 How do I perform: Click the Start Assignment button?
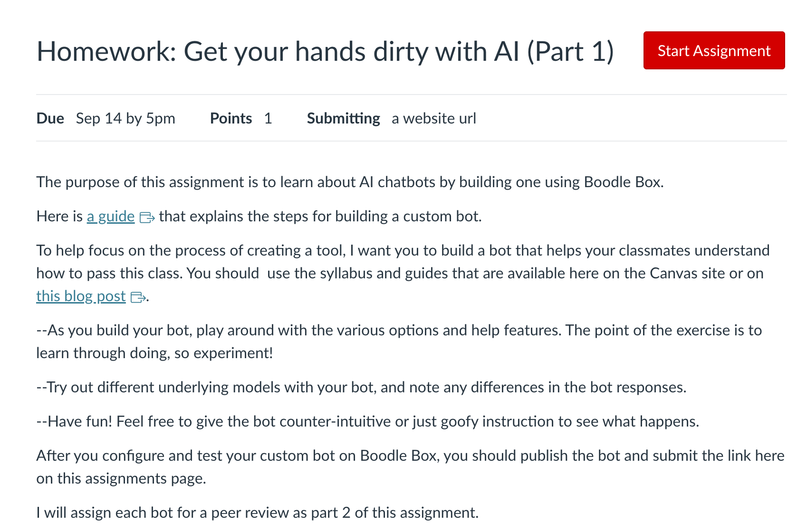(714, 50)
